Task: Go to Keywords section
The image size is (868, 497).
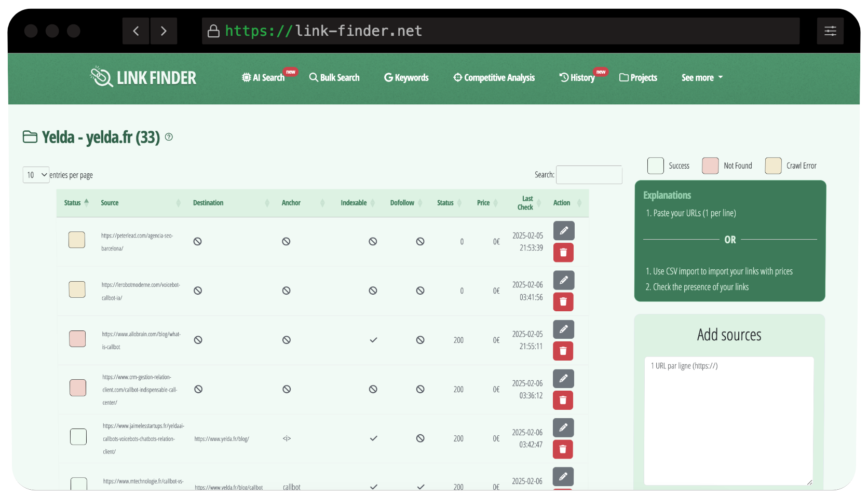Action: click(406, 77)
